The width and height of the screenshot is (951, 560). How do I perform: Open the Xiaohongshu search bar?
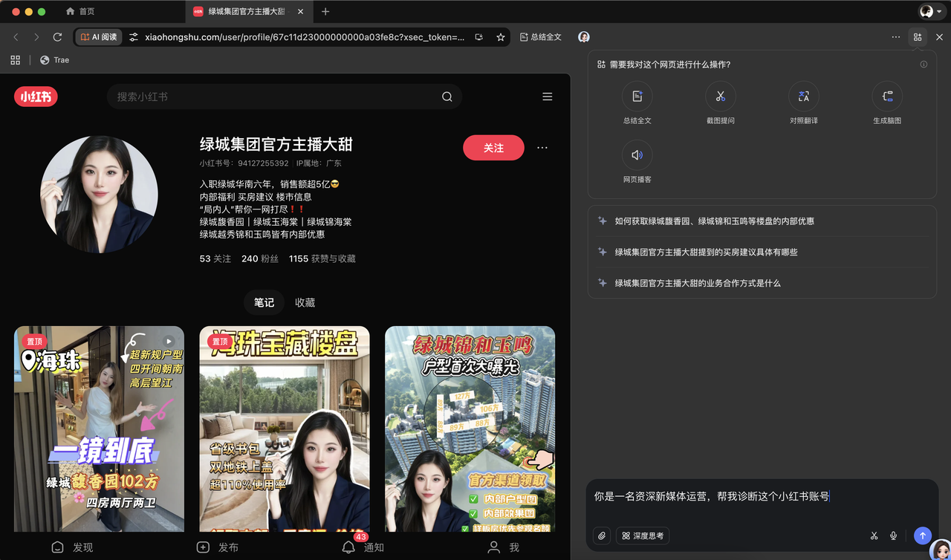pos(284,96)
